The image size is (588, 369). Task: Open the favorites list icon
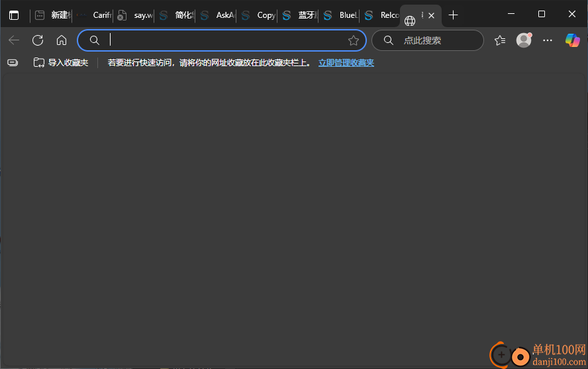click(500, 40)
